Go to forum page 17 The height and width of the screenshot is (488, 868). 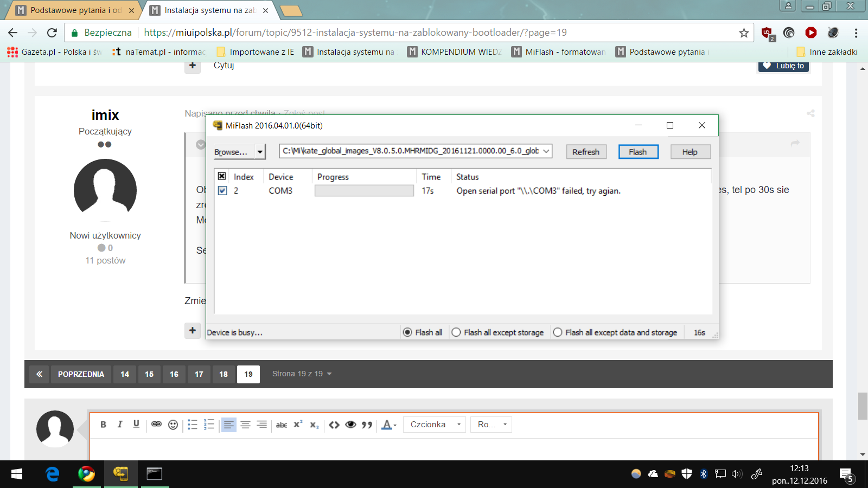click(199, 374)
